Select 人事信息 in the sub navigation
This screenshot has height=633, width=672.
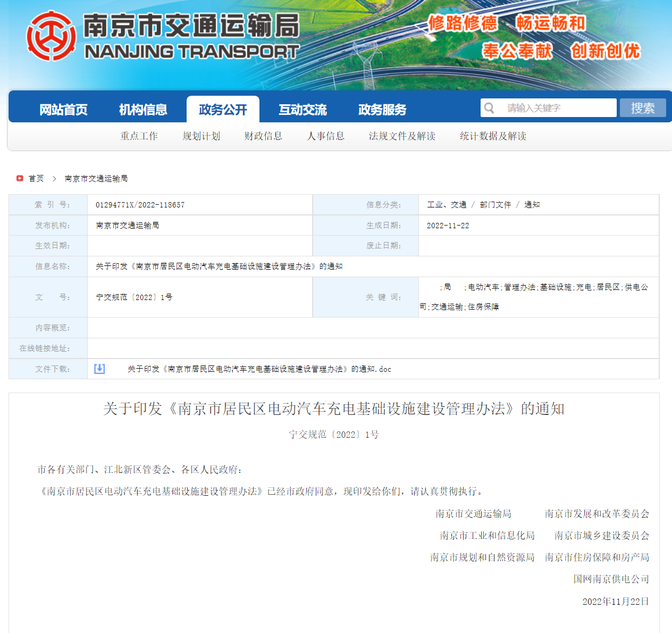[x=325, y=136]
